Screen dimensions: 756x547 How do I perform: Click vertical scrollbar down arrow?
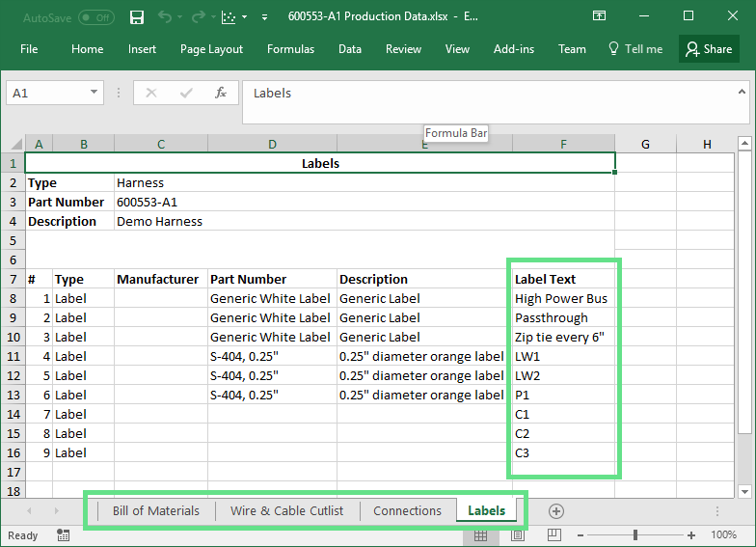click(x=744, y=492)
